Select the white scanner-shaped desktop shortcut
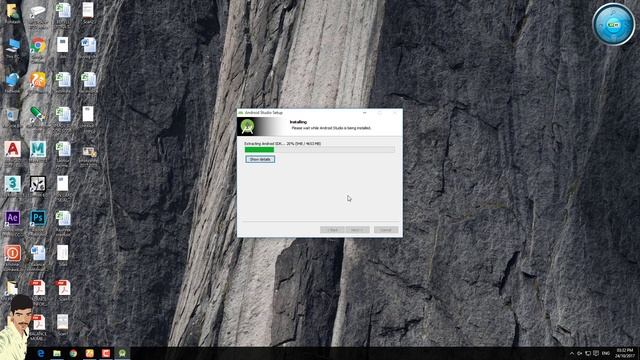The height and width of the screenshot is (360, 640). coord(38,11)
